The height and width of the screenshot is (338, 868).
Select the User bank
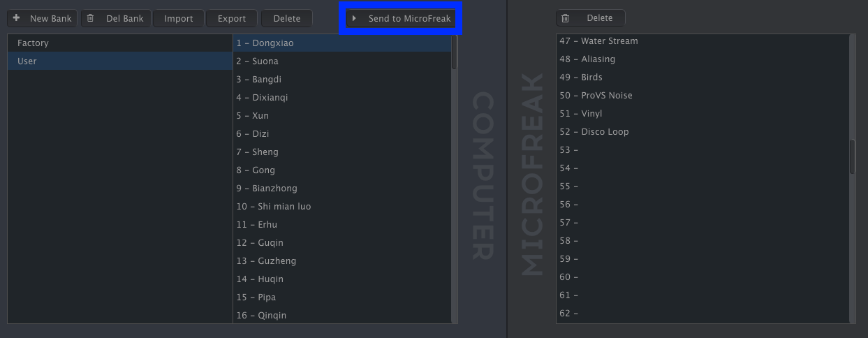click(x=120, y=61)
